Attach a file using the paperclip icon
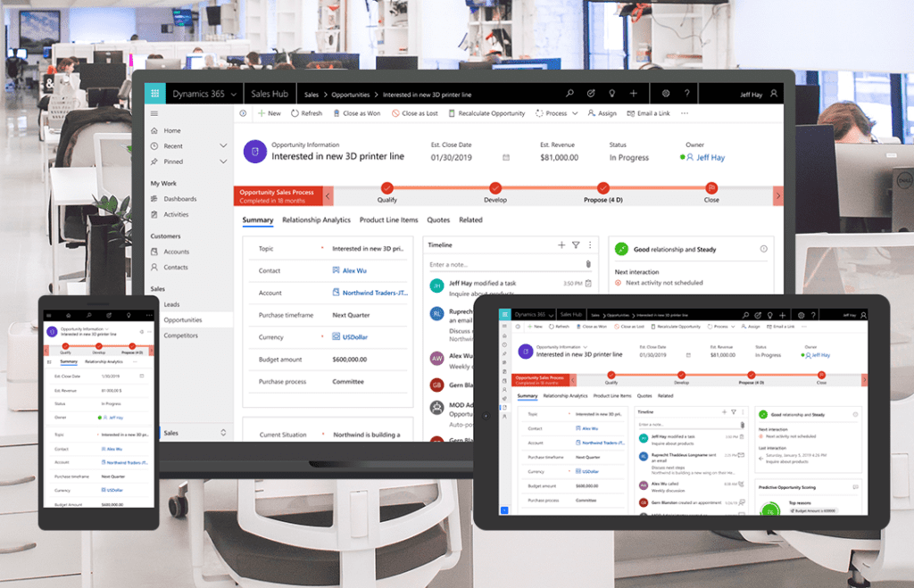Viewport: 914px width, 588px height. click(x=588, y=264)
